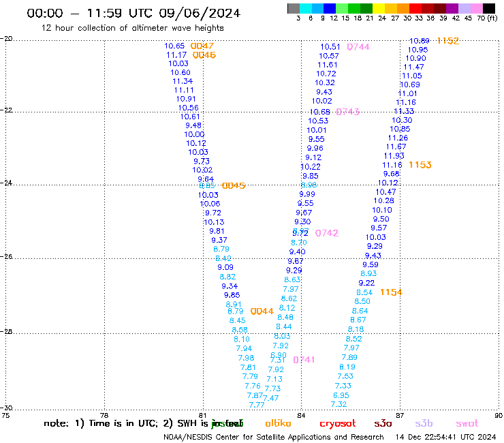Select the orange time label 1153
The width and height of the screenshot is (504, 443).
(x=420, y=165)
